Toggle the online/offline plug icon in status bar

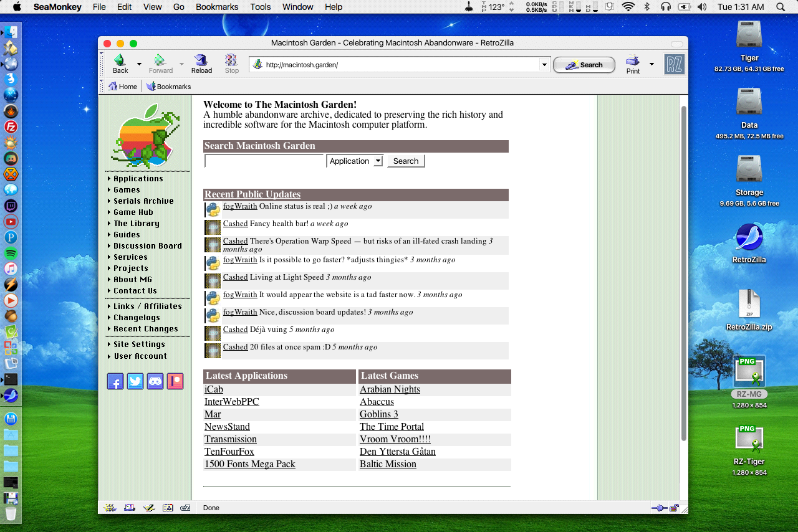(x=660, y=508)
